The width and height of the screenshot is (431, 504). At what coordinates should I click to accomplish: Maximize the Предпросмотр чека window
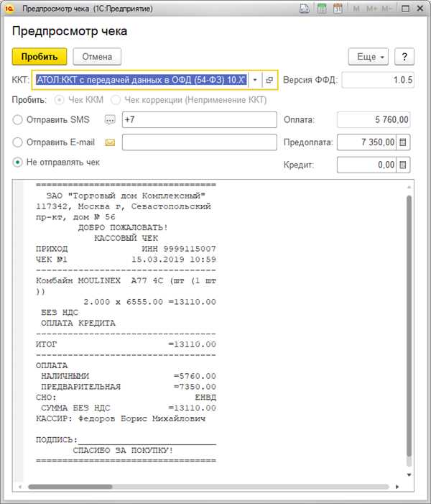[406, 9]
